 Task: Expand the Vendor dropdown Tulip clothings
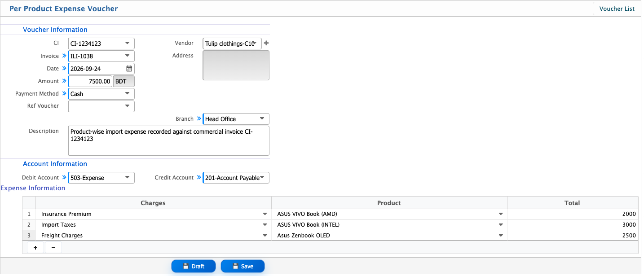coord(232,44)
